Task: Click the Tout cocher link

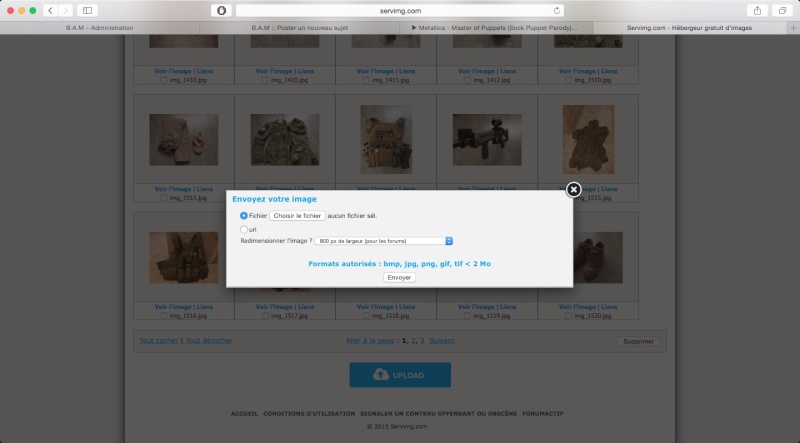Action: (159, 340)
